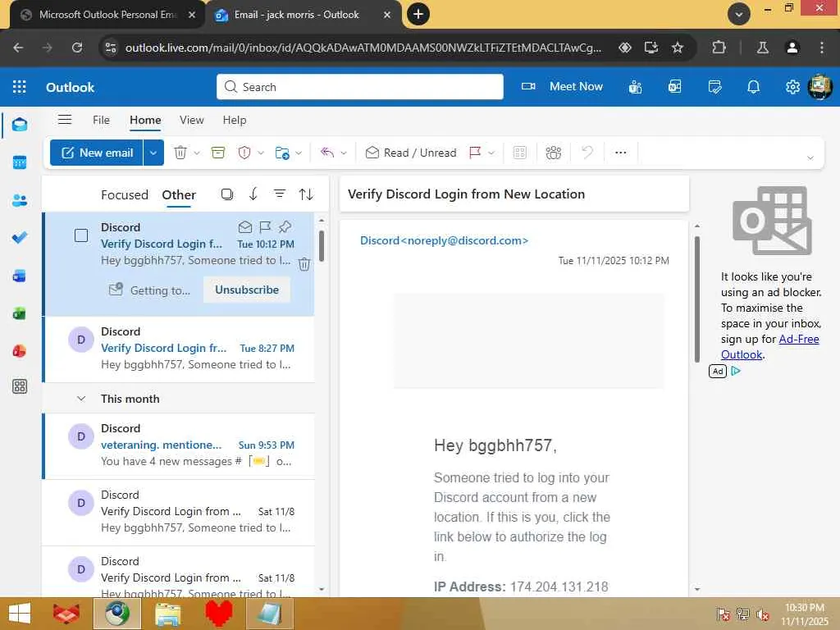The image size is (840, 630).
Task: Compose a message with New email
Action: pos(97,153)
